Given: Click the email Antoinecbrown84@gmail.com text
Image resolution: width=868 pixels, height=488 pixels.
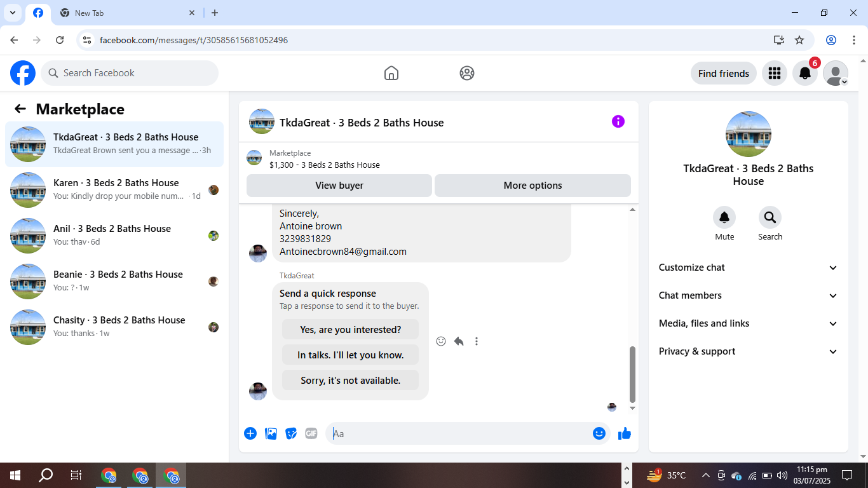Looking at the screenshot, I should pyautogui.click(x=343, y=252).
